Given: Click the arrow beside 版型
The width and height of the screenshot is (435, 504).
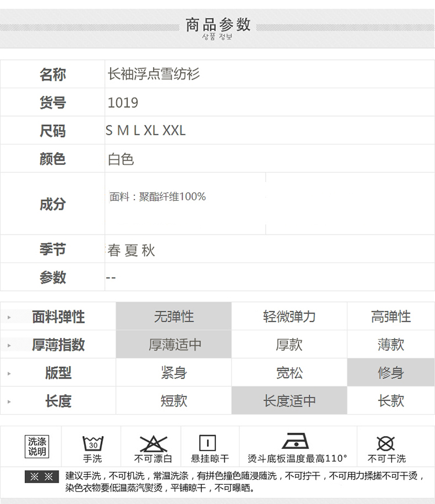Looking at the screenshot, I should tap(9, 373).
